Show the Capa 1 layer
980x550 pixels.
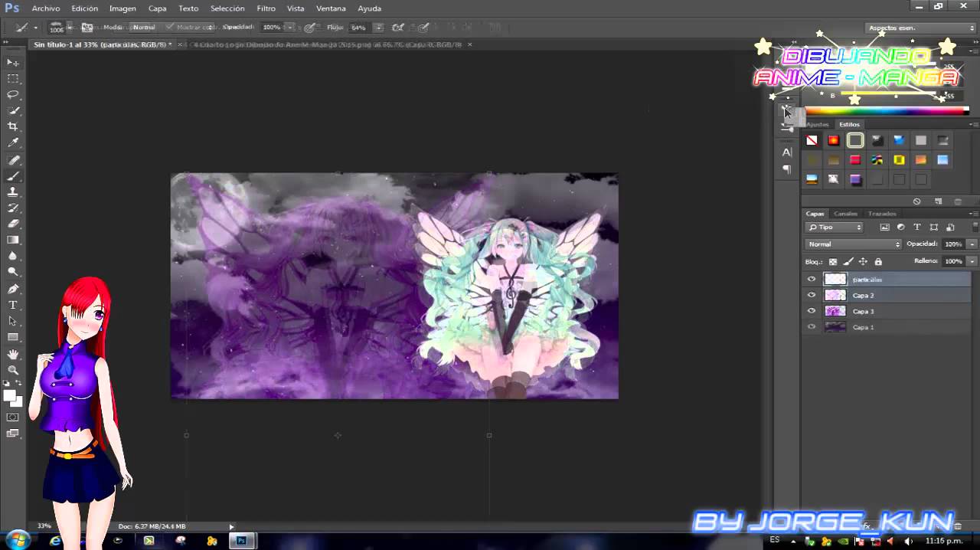812,327
